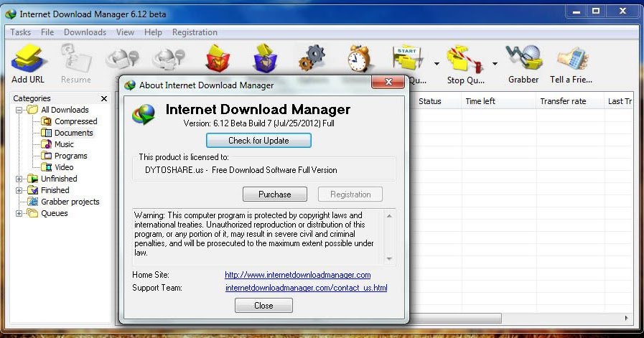
Task: Open the Tasks menu
Action: click(21, 32)
